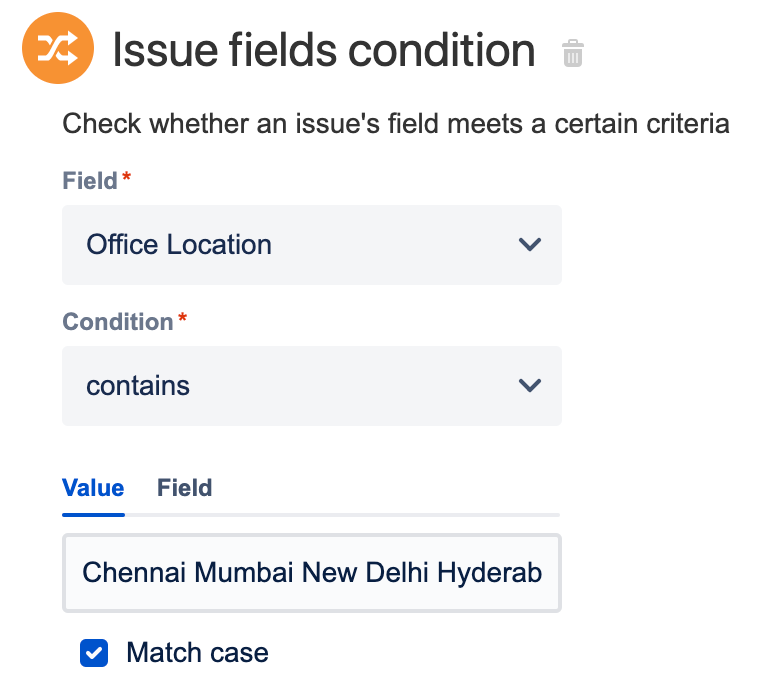Toggle Match case via its text label
Screen dimensions: 758x682
197,653
